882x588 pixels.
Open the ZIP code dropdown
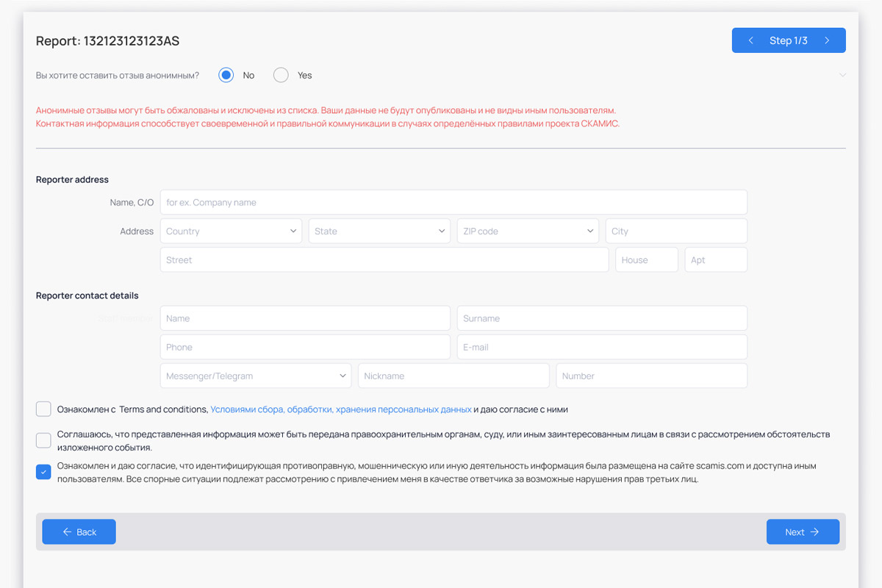coord(528,231)
